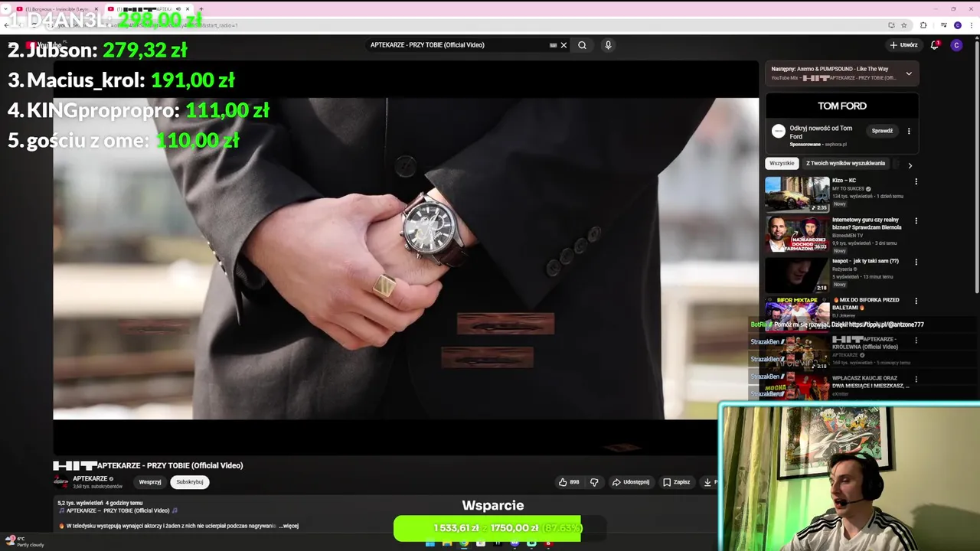Image resolution: width=980 pixels, height=551 pixels.
Task: Open options for Internetowy guru video
Action: pyautogui.click(x=916, y=221)
